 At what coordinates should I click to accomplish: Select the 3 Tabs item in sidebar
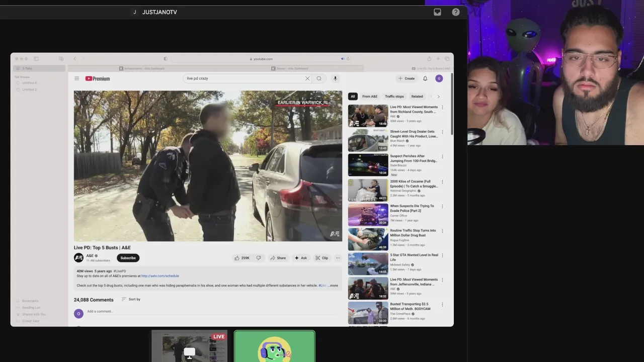point(39,68)
